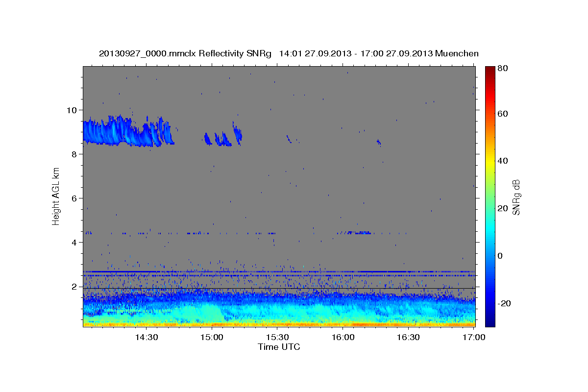The height and width of the screenshot is (392, 588).
Task: Click the dark red top of colorbar
Action: pos(490,69)
